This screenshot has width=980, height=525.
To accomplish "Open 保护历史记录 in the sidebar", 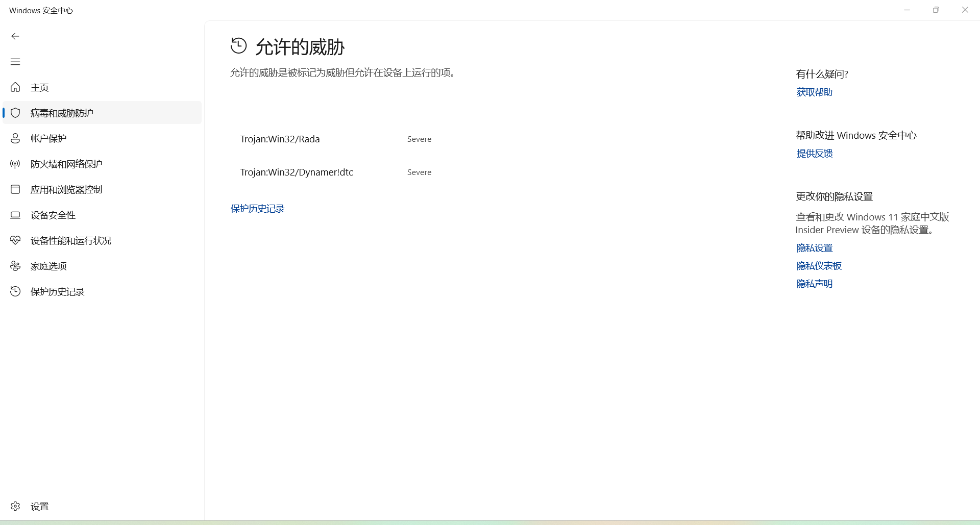I will click(102, 291).
